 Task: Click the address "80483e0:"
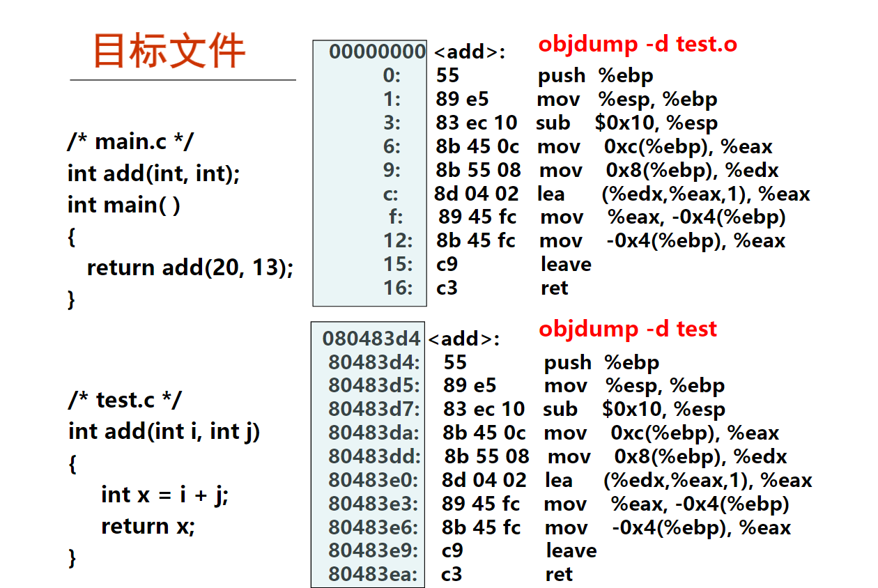click(x=374, y=480)
